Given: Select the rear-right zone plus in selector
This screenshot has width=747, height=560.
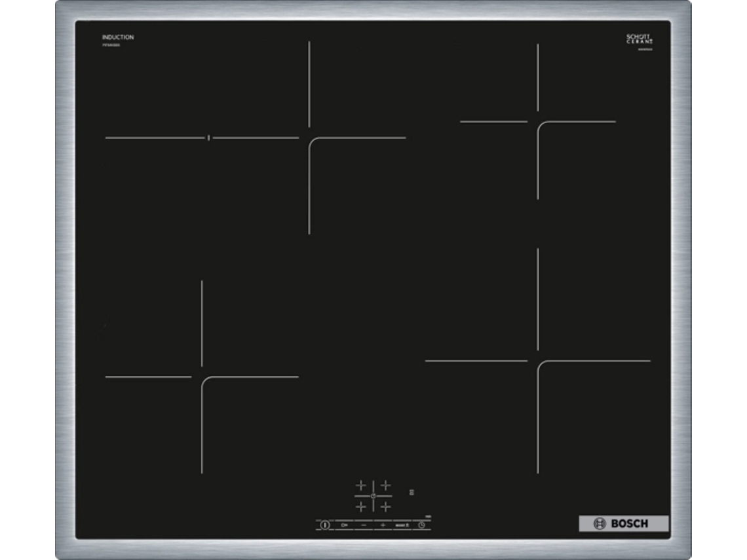Looking at the screenshot, I should (385, 485).
